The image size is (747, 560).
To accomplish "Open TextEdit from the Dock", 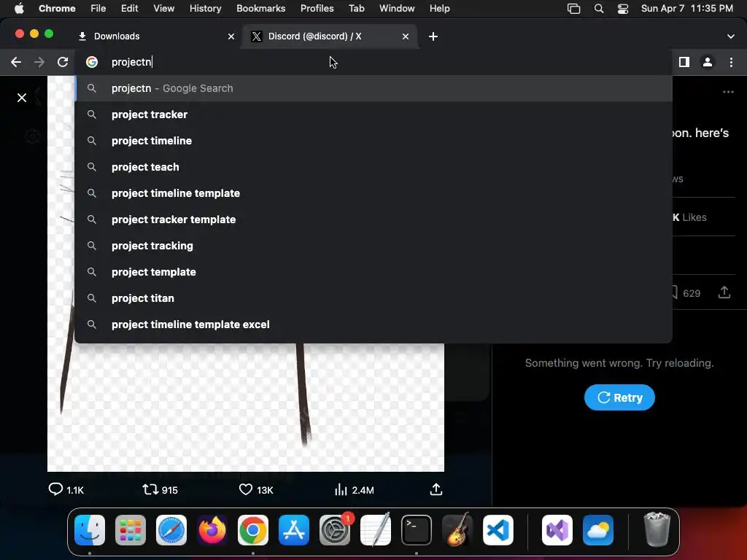I will [x=376, y=530].
